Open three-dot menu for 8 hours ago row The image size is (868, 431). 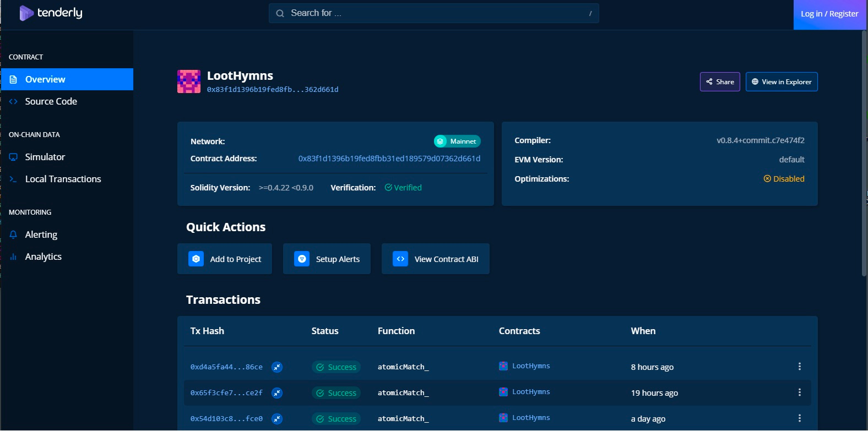(800, 367)
